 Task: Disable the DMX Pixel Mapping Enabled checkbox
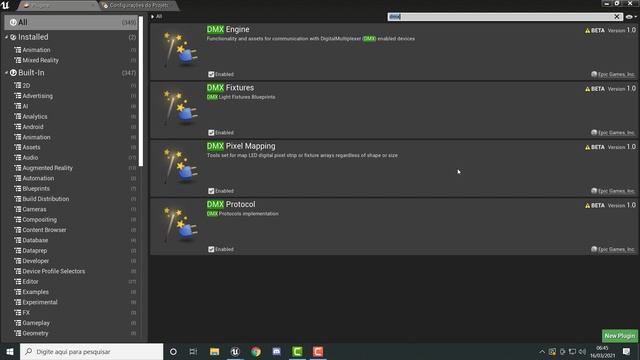tap(211, 191)
